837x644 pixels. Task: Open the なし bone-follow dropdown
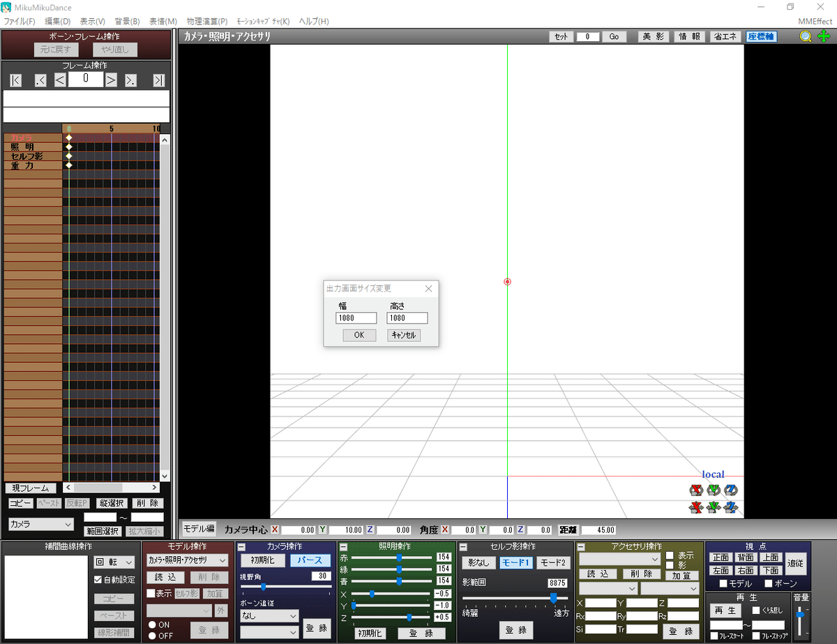coord(269,616)
